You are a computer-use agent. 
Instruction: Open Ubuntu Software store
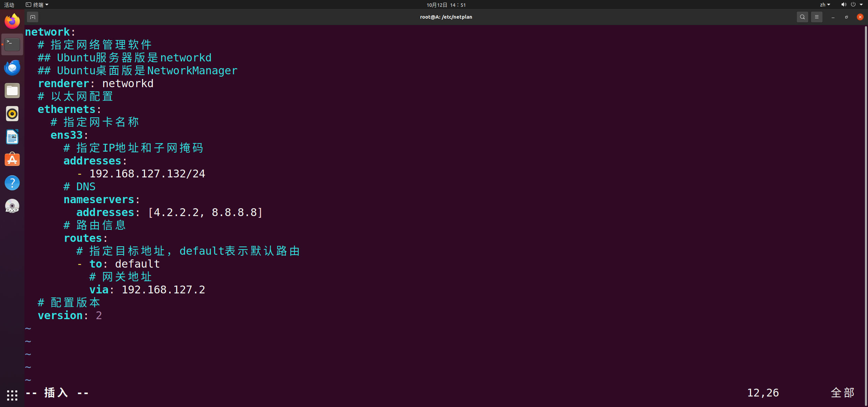[12, 160]
